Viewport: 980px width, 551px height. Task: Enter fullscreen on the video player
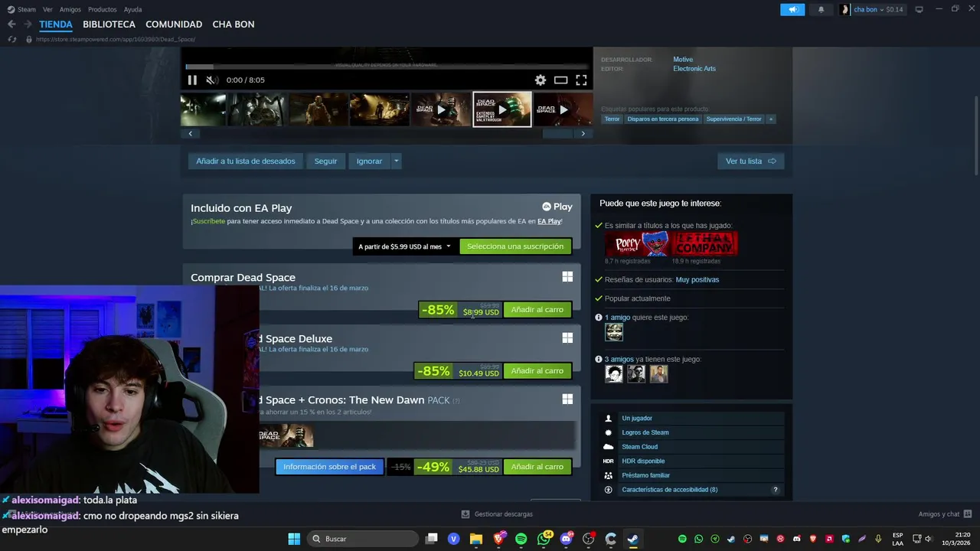[581, 80]
